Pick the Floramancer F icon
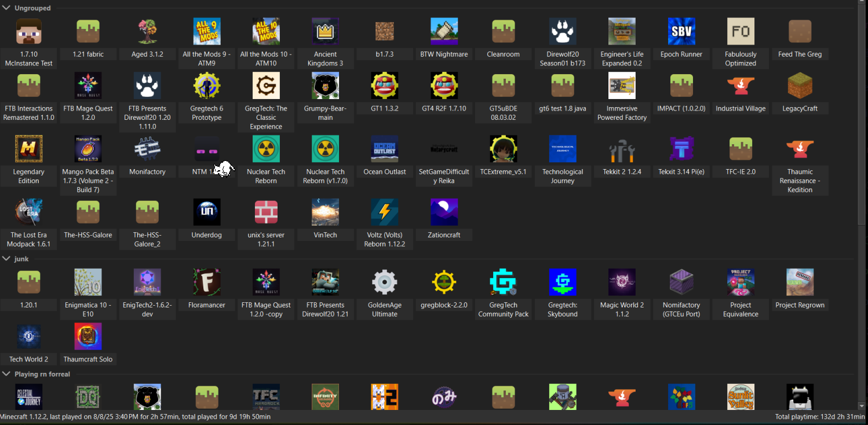Screen dimensions: 868x425 207,282
